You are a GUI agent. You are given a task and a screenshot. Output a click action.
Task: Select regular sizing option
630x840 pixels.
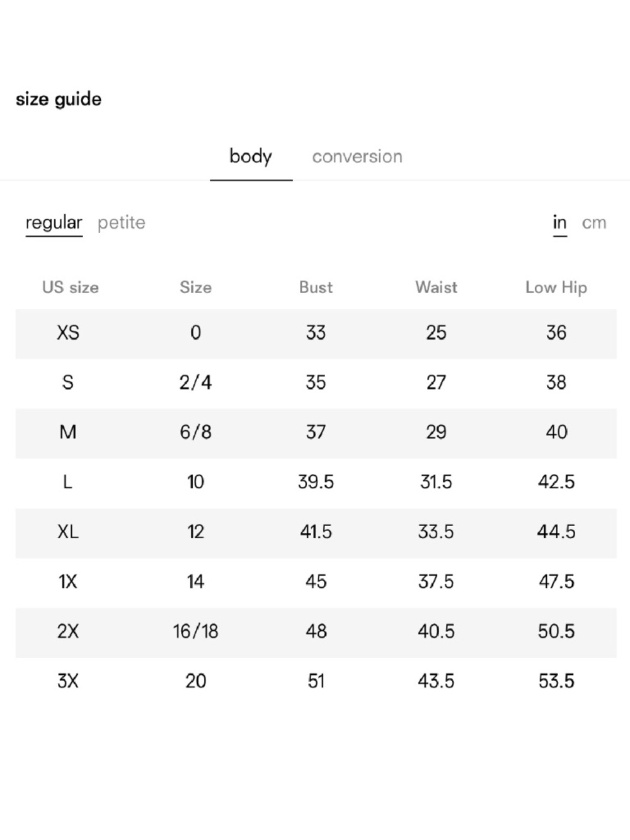54,222
